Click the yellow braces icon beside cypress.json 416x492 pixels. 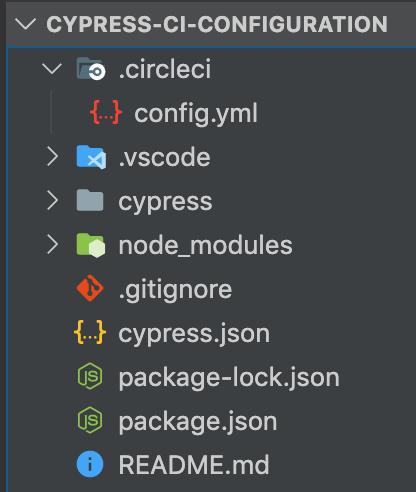pos(90,332)
